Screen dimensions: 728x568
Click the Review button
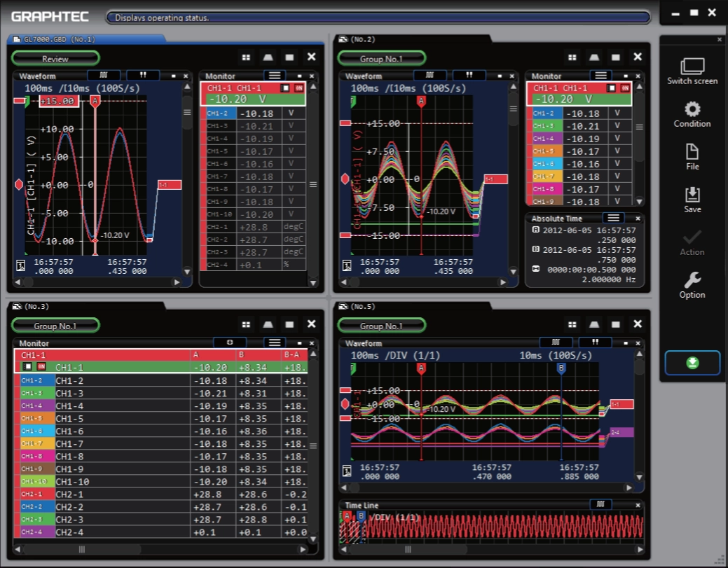tap(55, 58)
